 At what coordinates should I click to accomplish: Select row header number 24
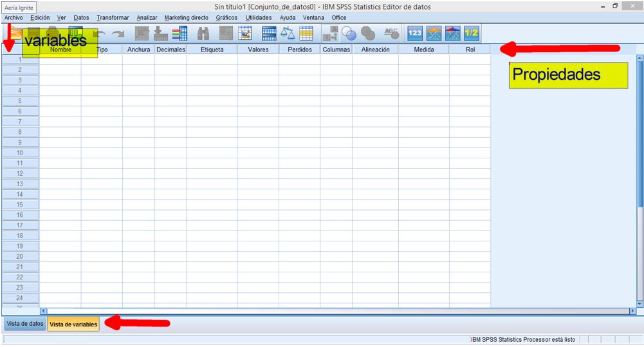coord(20,297)
